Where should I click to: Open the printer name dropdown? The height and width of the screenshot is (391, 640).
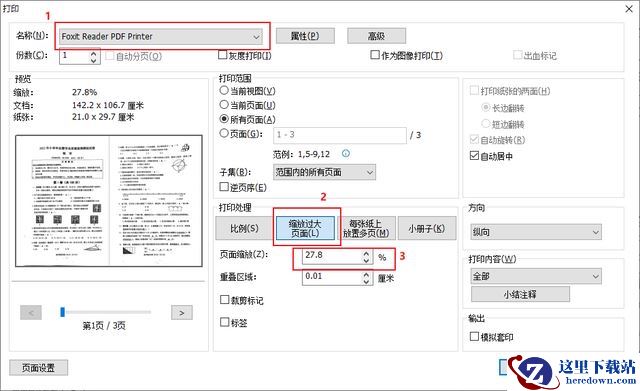click(161, 37)
